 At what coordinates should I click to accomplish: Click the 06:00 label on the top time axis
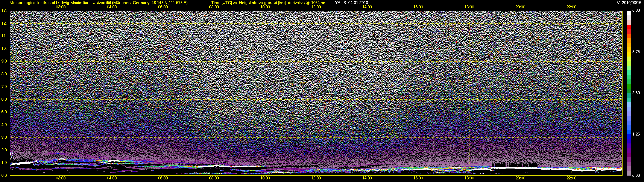point(163,7)
